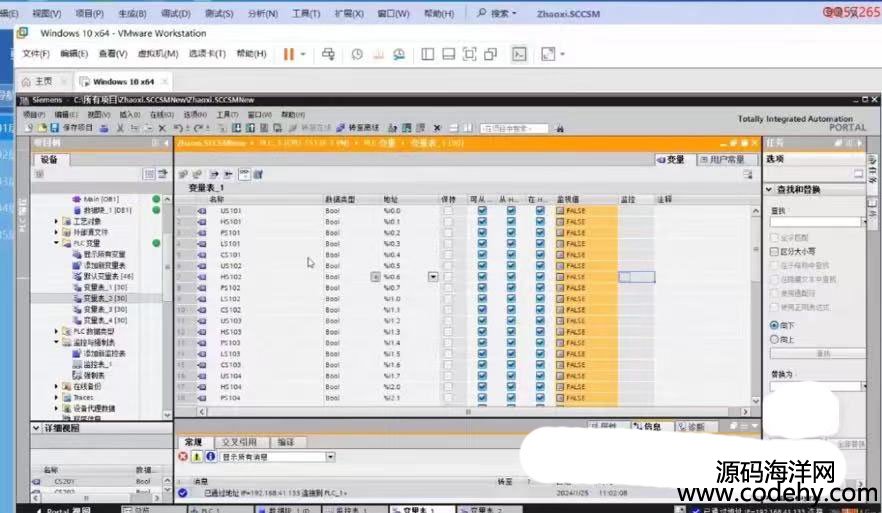The height and width of the screenshot is (513, 882).
Task: Click the project tree vertical scrollbar
Action: 167,307
